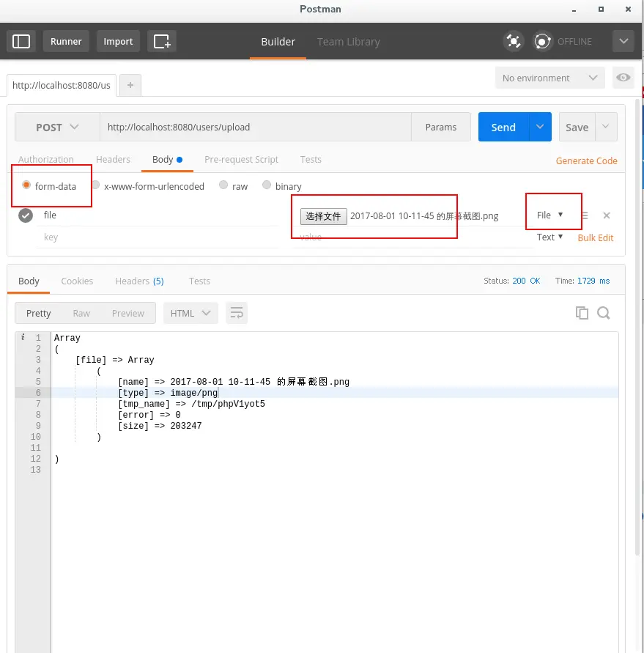Click the interceptor satellite icon
644x653 pixels.
point(514,41)
